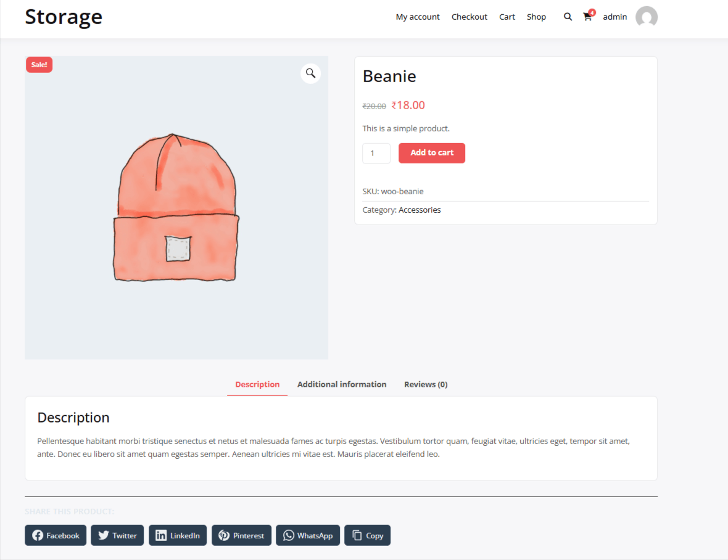Select the Description tab
Image resolution: width=728 pixels, height=560 pixels.
[x=257, y=384]
